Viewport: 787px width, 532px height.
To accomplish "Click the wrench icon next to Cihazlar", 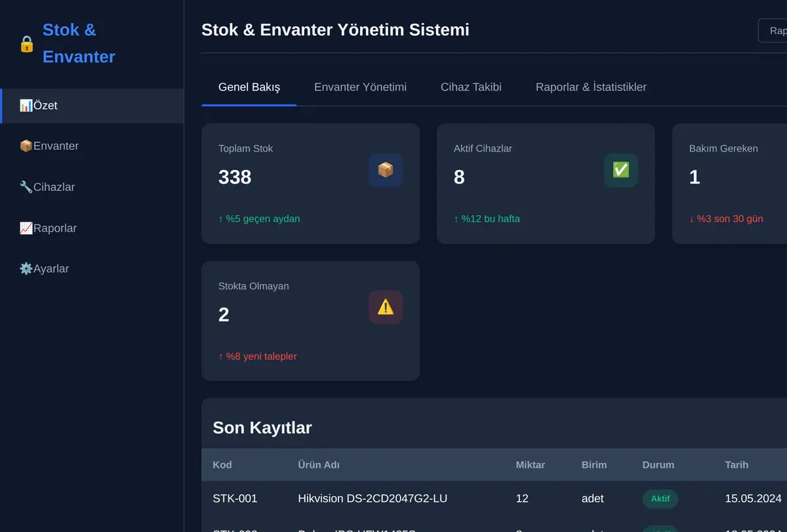I will point(26,187).
